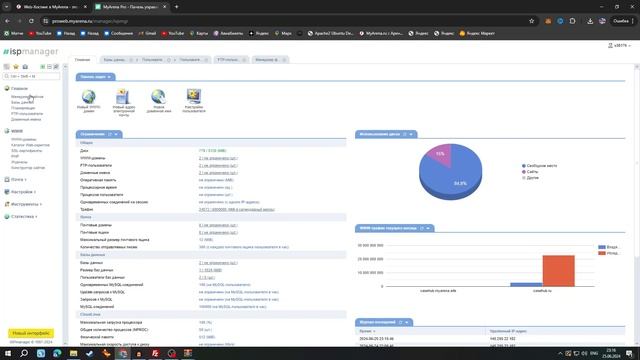The width and height of the screenshot is (640, 360).
Task: Click the pin icon on the disk usage panel header
Action: (x=405, y=134)
